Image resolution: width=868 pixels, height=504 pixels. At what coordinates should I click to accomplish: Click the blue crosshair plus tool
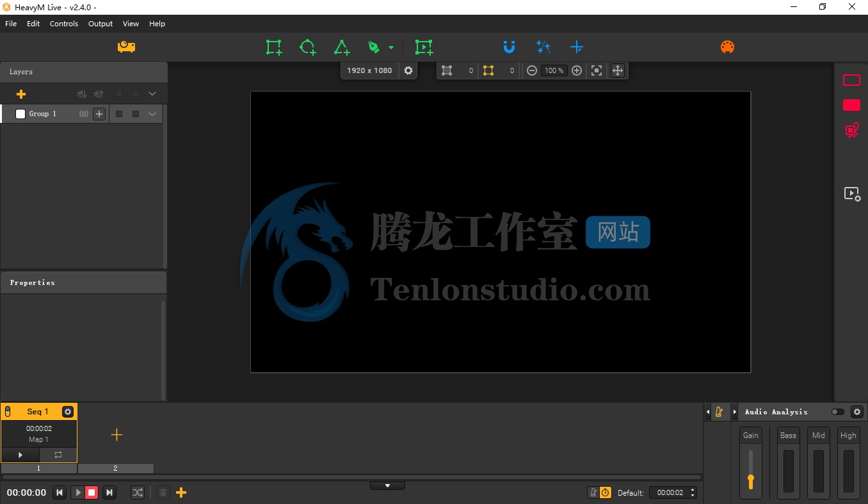click(577, 47)
